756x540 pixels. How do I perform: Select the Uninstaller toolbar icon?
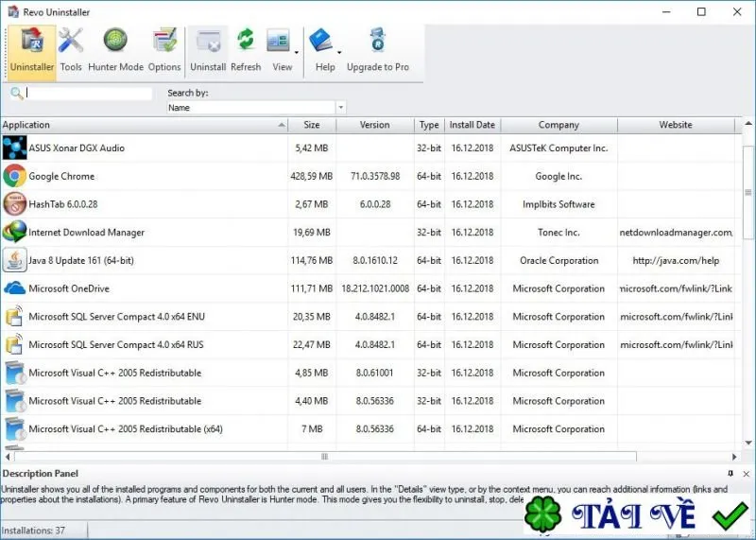(32, 41)
